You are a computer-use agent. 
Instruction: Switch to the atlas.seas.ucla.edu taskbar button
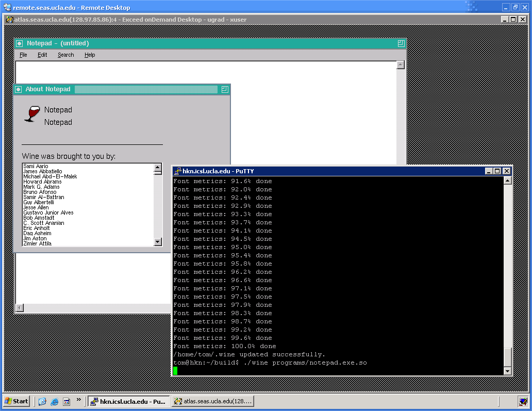click(x=213, y=402)
